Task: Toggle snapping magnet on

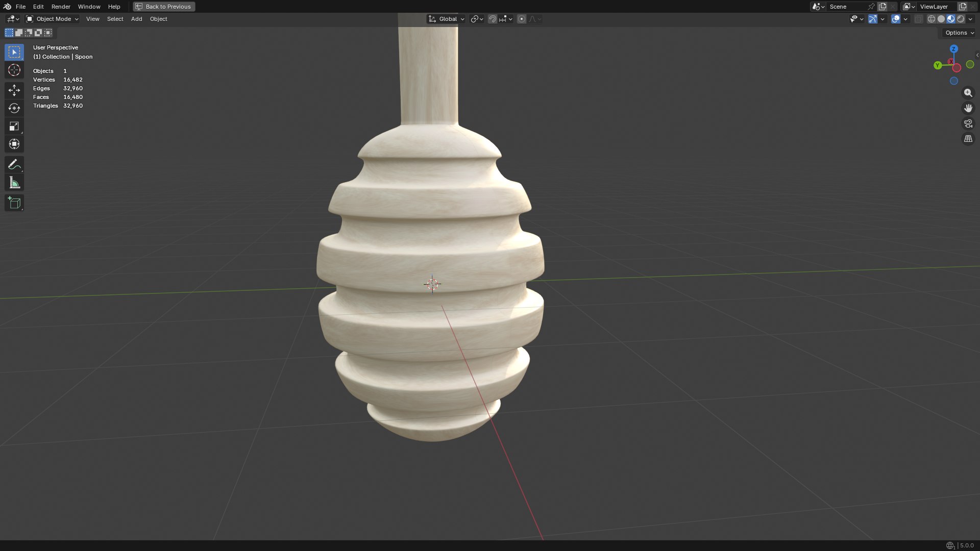Action: click(x=493, y=19)
